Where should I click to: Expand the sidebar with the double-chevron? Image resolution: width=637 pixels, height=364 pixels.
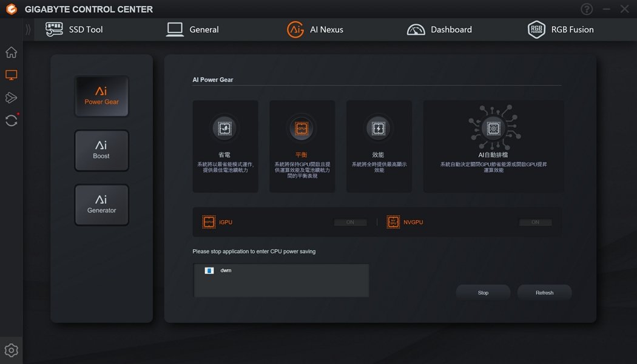point(28,30)
